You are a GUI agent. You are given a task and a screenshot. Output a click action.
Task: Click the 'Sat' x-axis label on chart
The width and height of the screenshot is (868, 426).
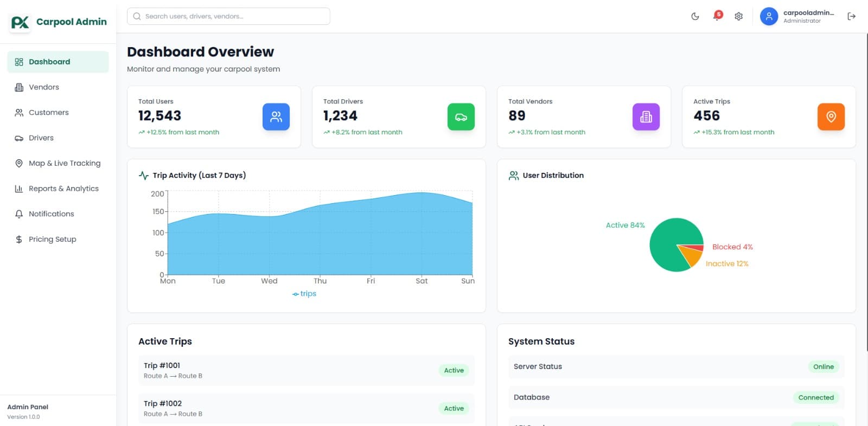pyautogui.click(x=422, y=281)
